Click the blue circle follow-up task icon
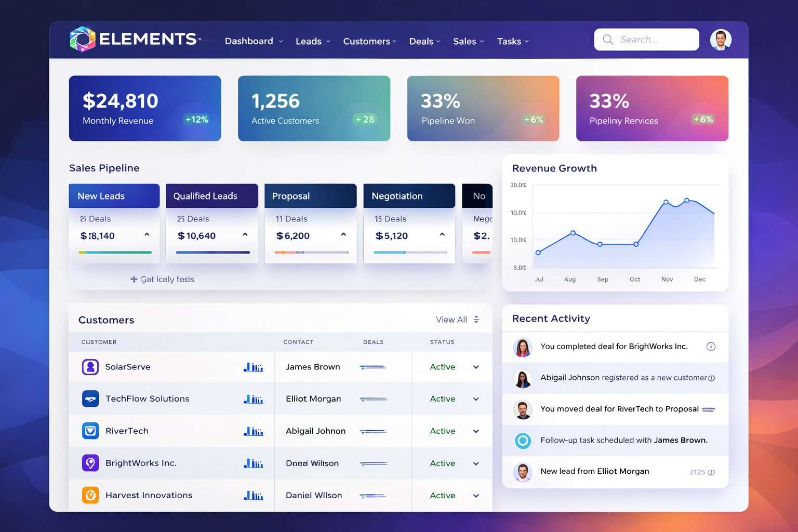Screen dimensions: 798x532 [523, 441]
